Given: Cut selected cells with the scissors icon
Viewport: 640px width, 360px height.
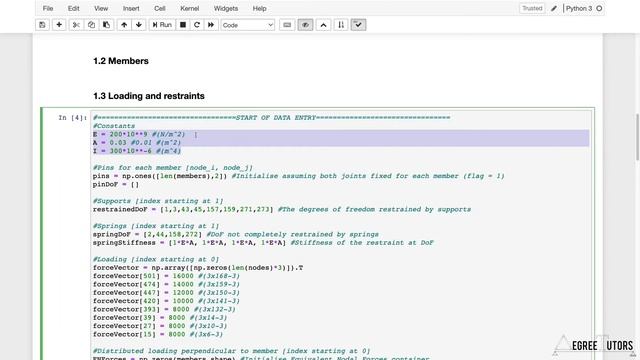Looking at the screenshot, I should pos(76,25).
